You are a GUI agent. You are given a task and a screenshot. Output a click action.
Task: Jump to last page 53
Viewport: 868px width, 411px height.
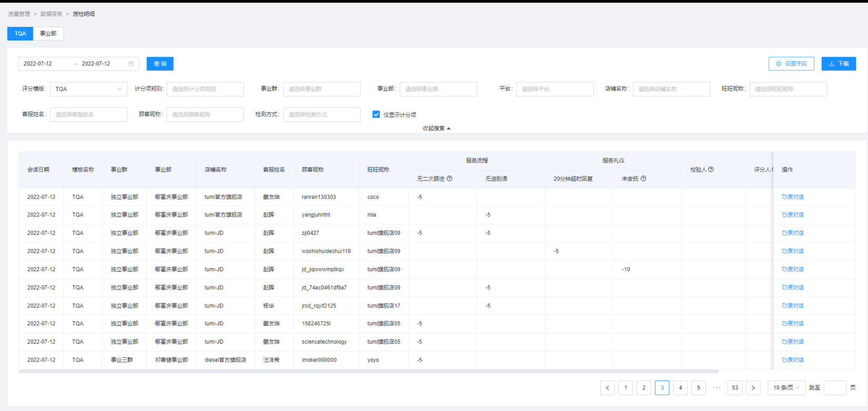[x=735, y=388]
